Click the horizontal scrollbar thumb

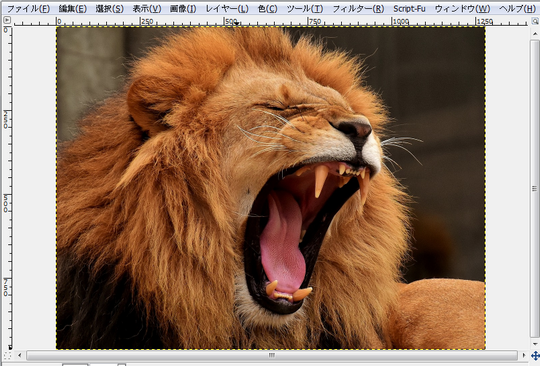272,355
